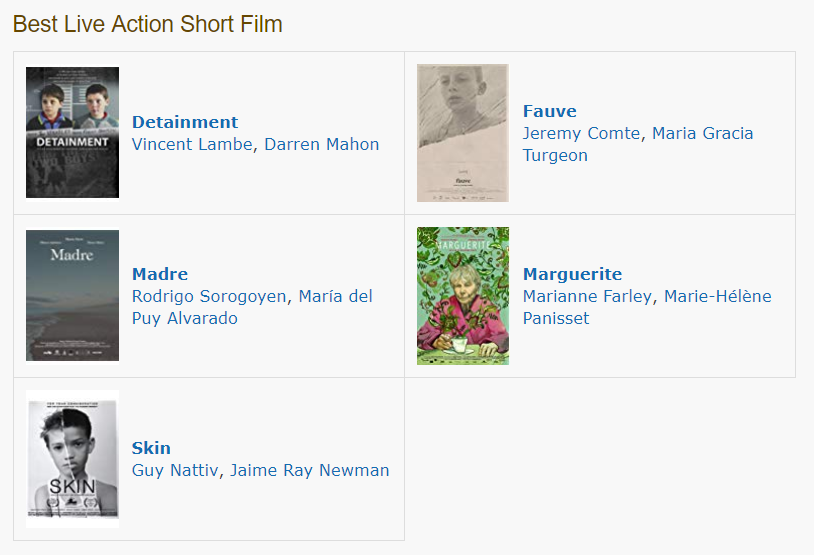Click the Detainment movie poster
The height and width of the screenshot is (555, 814).
(72, 133)
